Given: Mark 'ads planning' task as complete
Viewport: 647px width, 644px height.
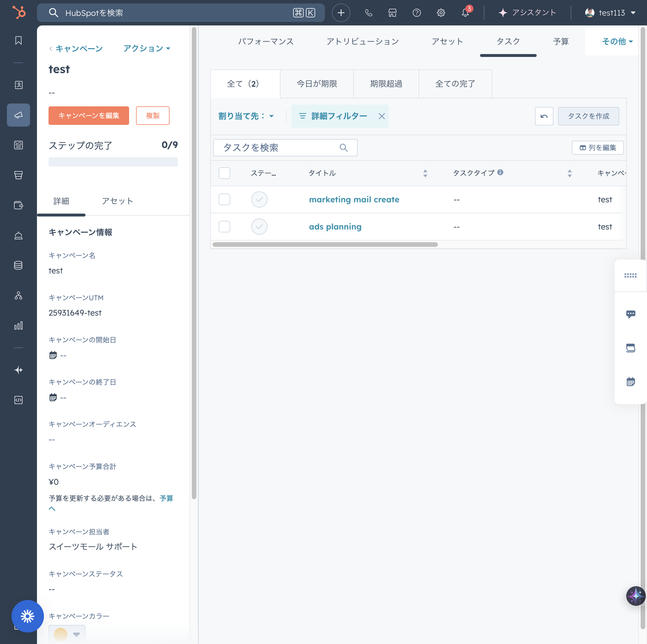Looking at the screenshot, I should point(259,227).
